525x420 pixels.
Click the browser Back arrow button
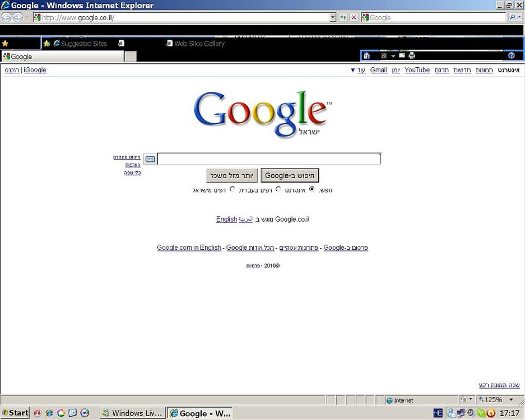point(6,17)
